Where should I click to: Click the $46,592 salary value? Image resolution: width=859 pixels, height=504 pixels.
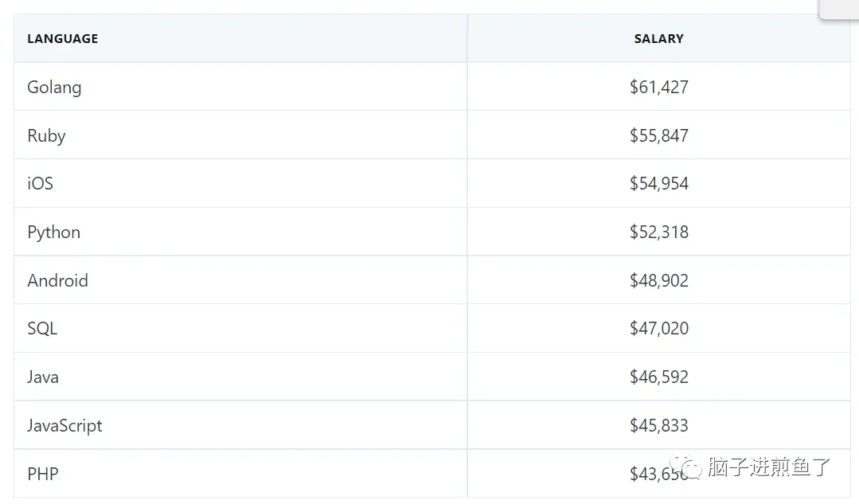(x=659, y=377)
